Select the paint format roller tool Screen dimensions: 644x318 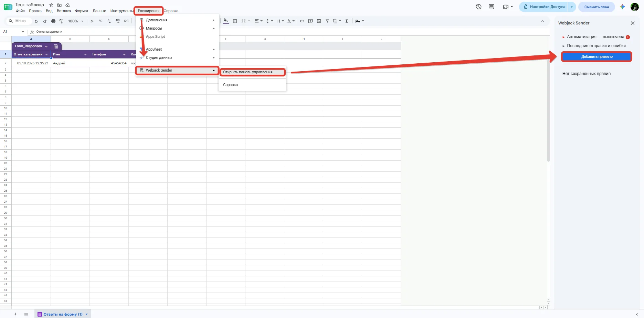point(62,21)
